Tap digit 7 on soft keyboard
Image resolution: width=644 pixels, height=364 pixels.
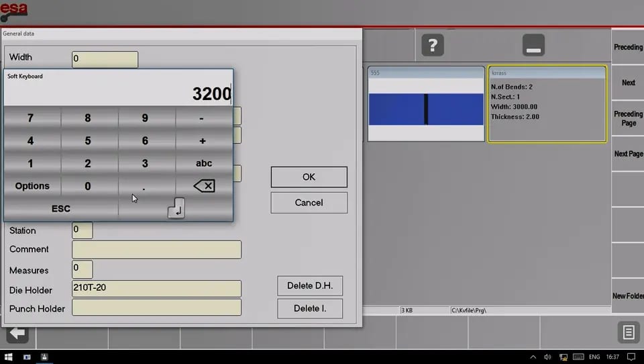[30, 118]
